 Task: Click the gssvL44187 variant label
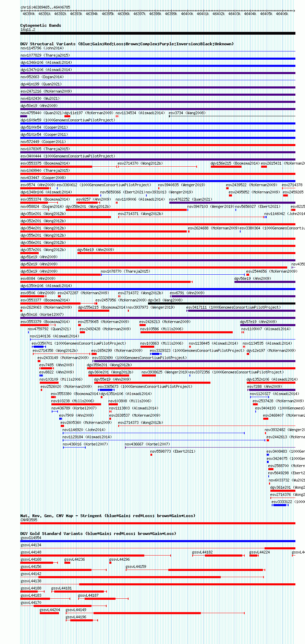[x=88, y=595]
